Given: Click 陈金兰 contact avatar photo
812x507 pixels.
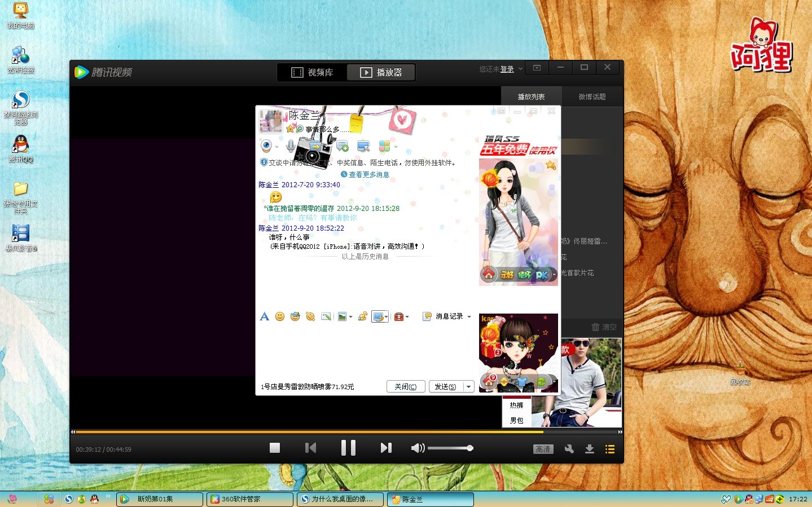Looking at the screenshot, I should (x=270, y=121).
